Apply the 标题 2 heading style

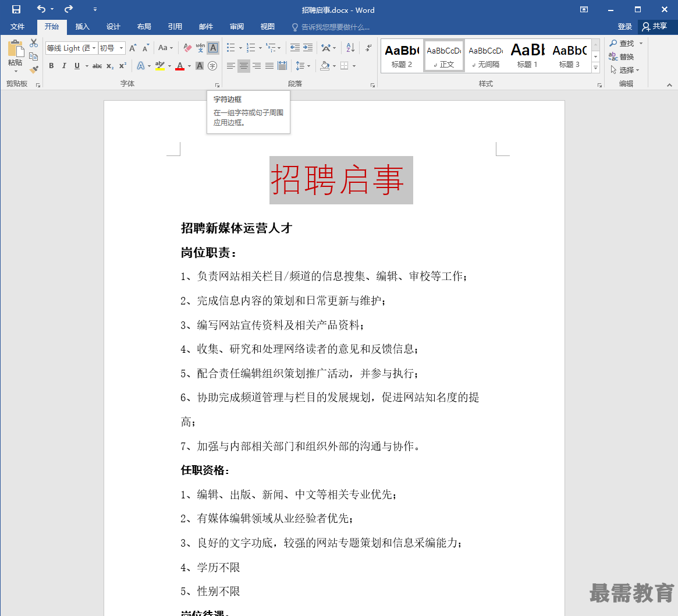pos(402,55)
